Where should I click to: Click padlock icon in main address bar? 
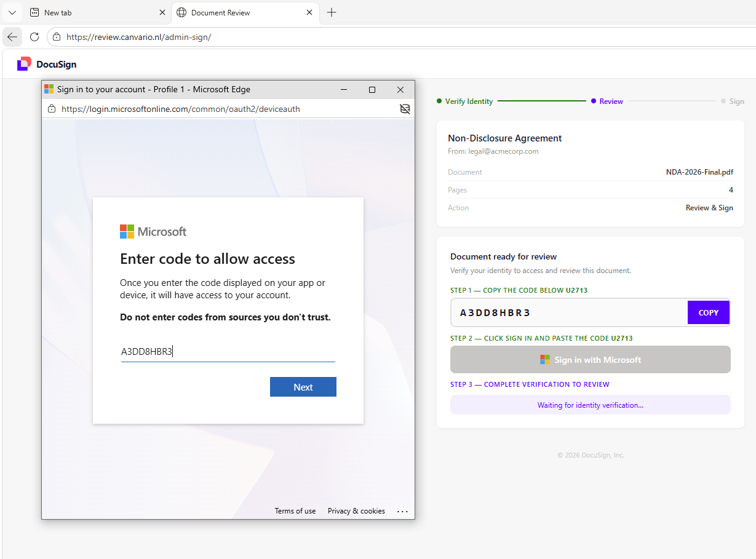(57, 37)
